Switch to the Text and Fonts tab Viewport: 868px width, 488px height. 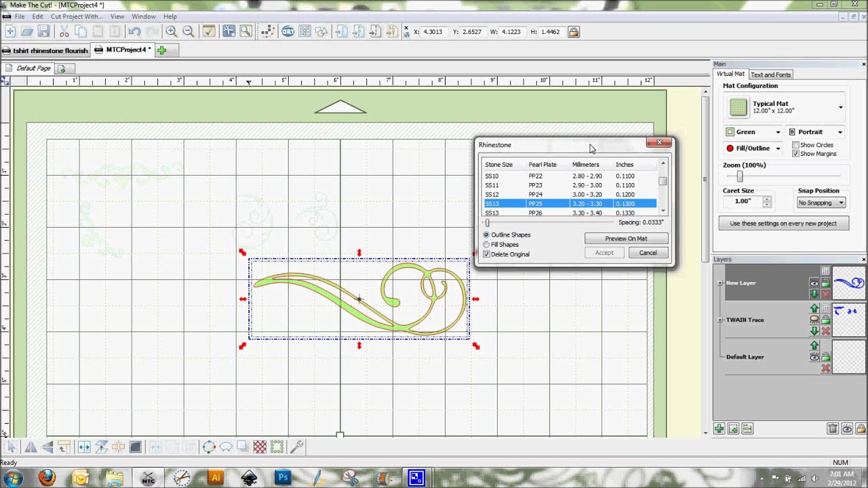770,75
